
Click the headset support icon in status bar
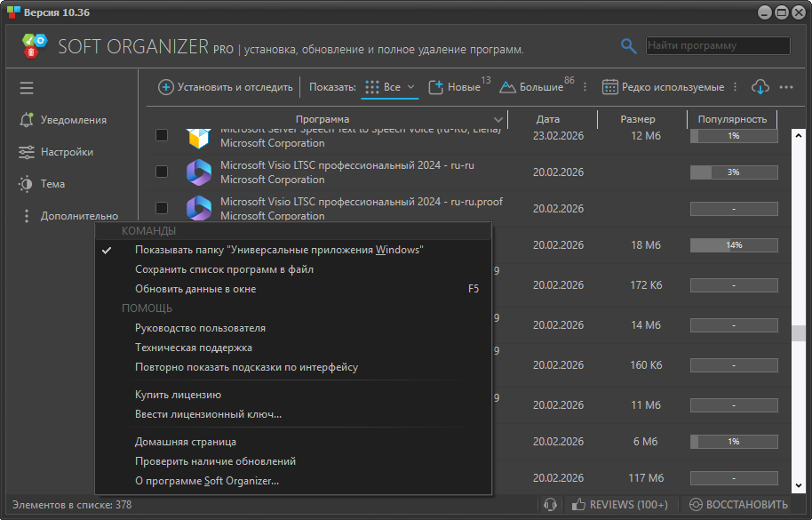tap(550, 505)
